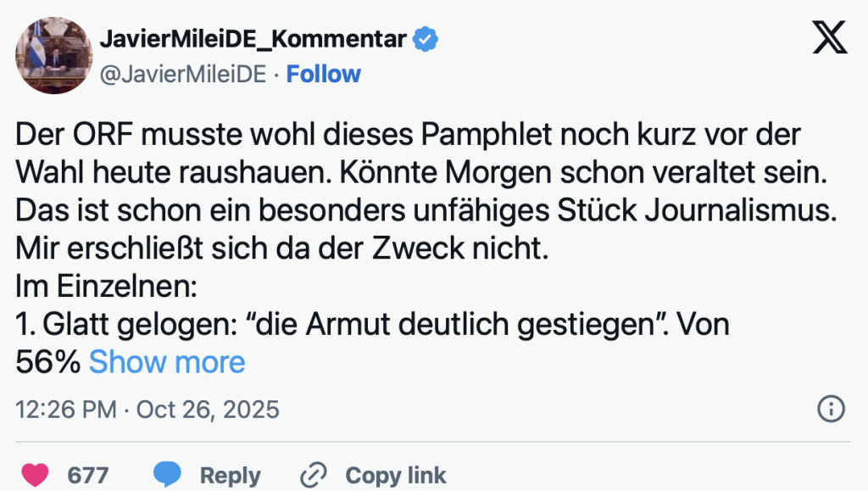
Task: Click the chain link icon
Action: pos(314,475)
